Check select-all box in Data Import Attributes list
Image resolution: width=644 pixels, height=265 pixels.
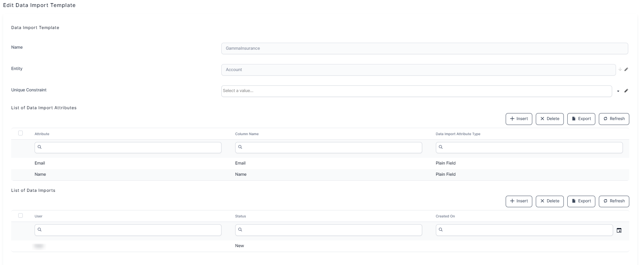click(x=21, y=133)
